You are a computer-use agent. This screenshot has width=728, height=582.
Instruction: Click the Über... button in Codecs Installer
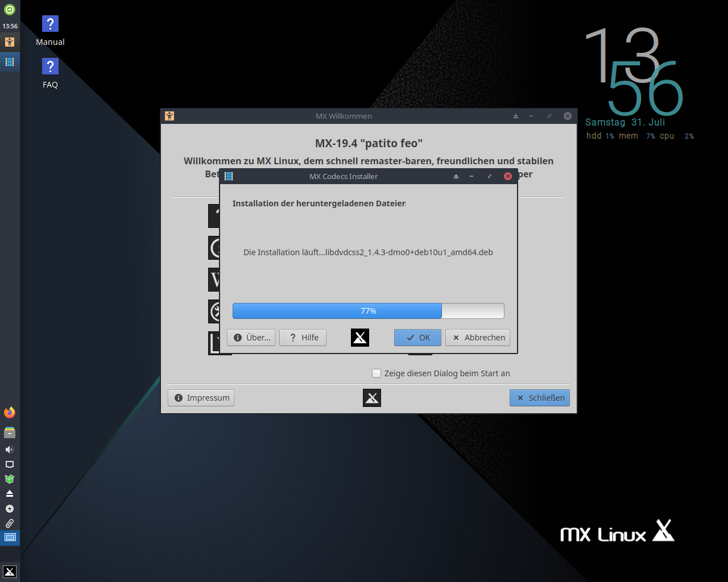(x=251, y=338)
